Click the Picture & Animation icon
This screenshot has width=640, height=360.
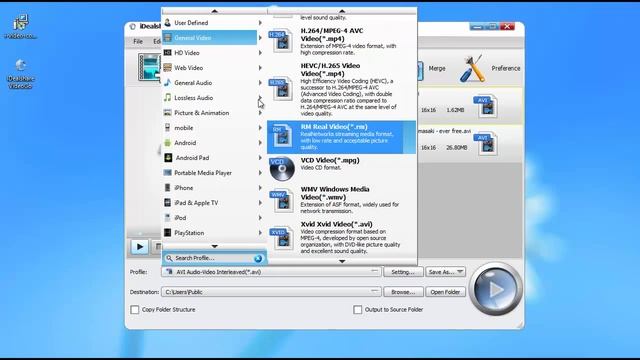pyautogui.click(x=167, y=113)
